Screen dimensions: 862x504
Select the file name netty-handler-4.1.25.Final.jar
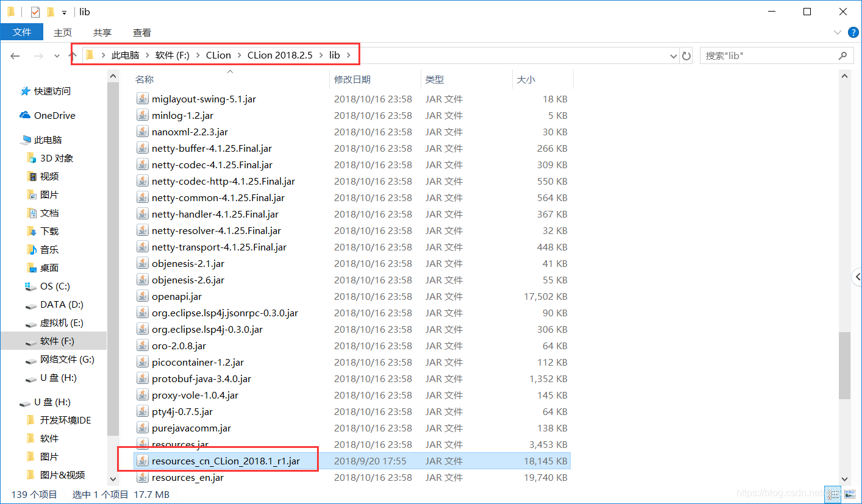tap(215, 214)
